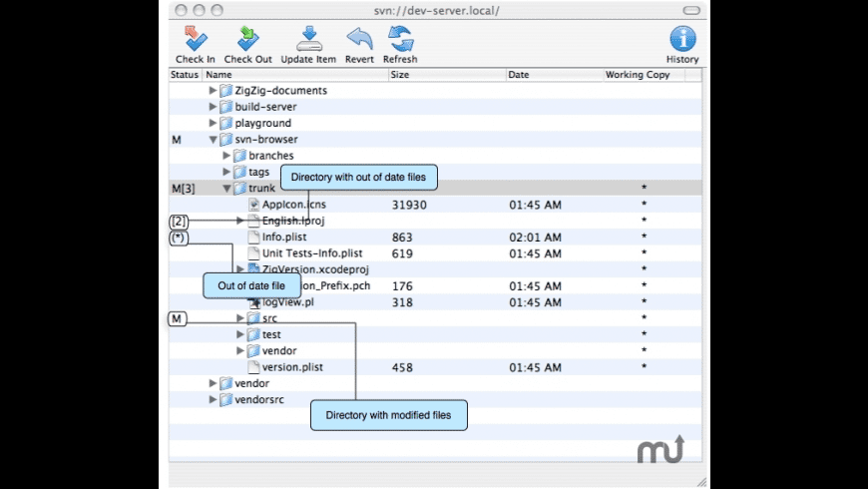Screen dimensions: 868x489
Task: Expand the tags folder
Action: (x=226, y=172)
